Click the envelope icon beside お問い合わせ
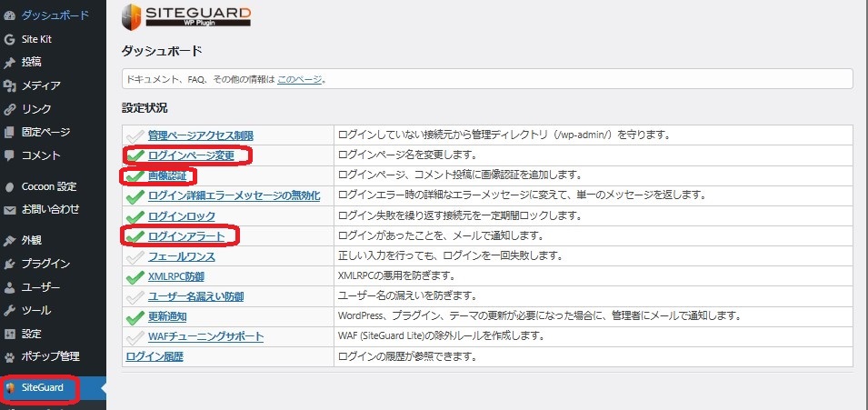Screen dimensions: 868x410 pyautogui.click(x=10, y=209)
